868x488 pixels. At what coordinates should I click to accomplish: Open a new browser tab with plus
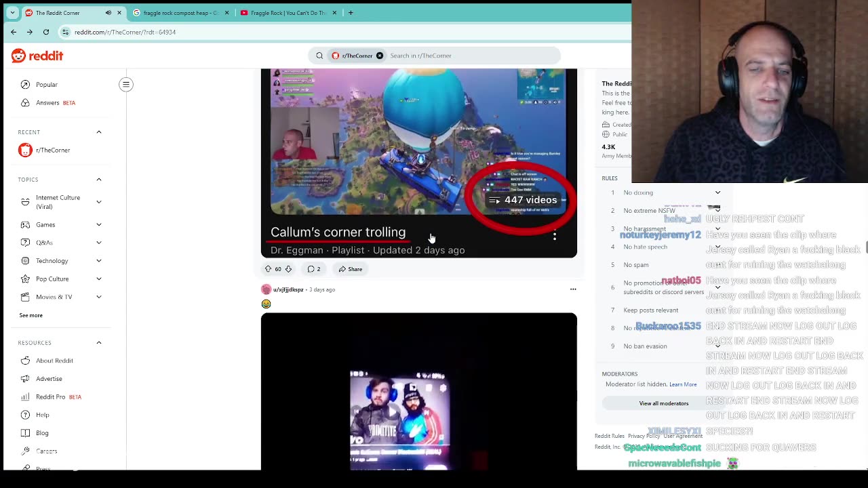coord(351,13)
